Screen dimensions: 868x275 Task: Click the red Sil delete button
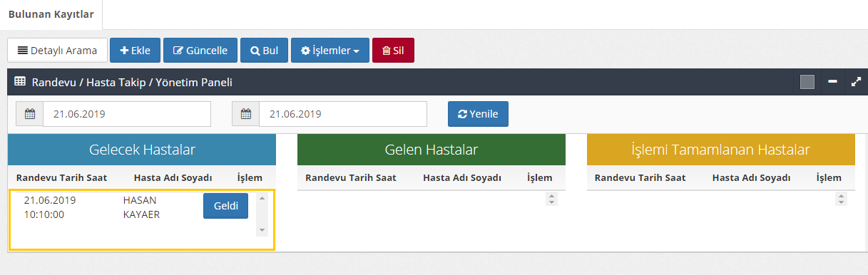(x=393, y=51)
